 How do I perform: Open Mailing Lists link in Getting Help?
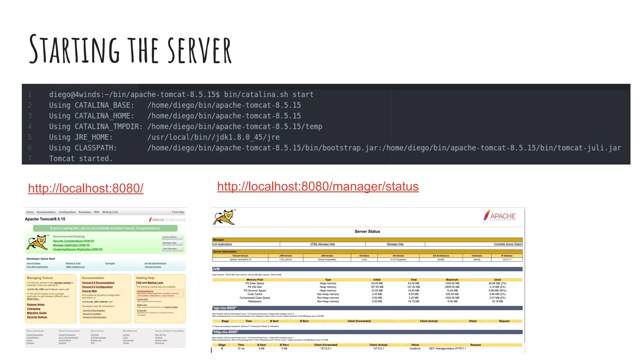pos(155,283)
